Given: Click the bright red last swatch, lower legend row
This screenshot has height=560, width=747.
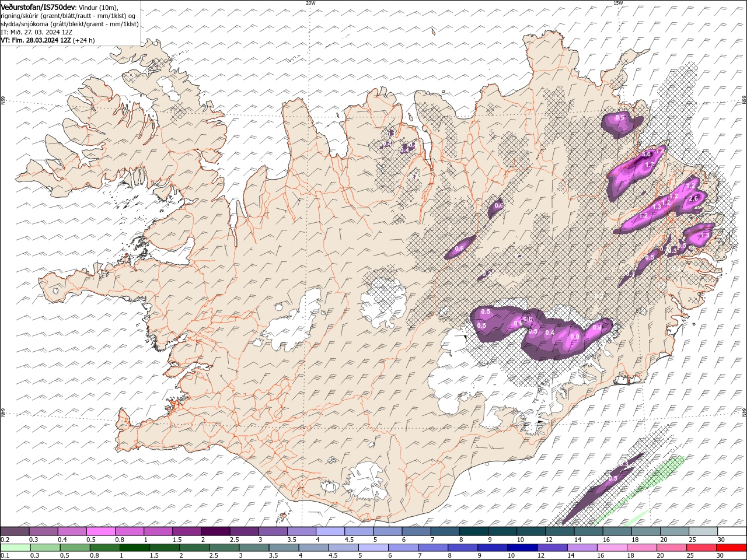Looking at the screenshot, I should (731, 548).
